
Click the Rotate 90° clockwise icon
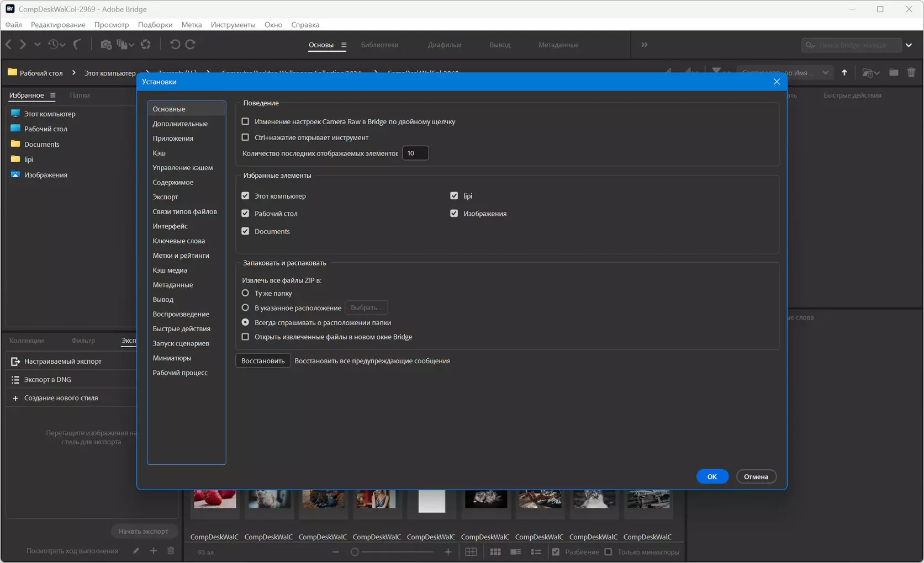pyautogui.click(x=191, y=45)
